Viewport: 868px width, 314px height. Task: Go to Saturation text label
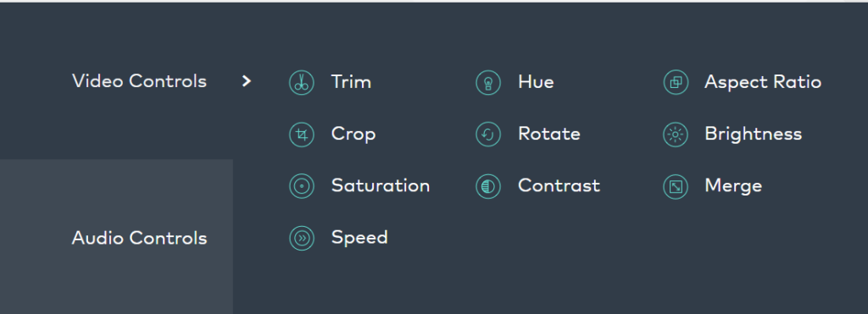coord(381,185)
